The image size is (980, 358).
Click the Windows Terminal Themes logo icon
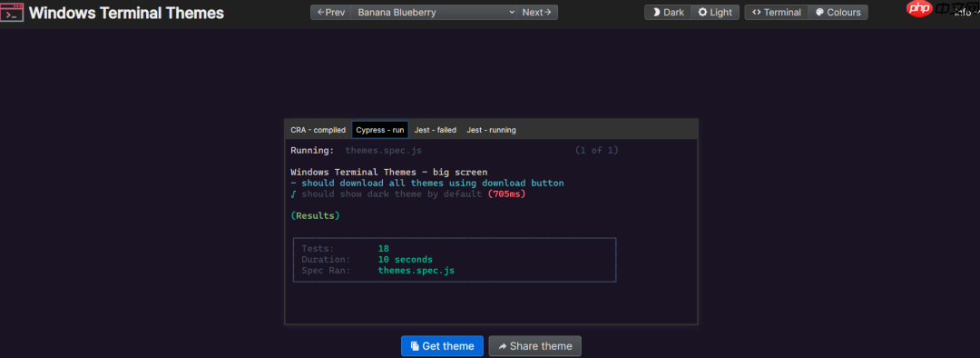click(x=13, y=13)
